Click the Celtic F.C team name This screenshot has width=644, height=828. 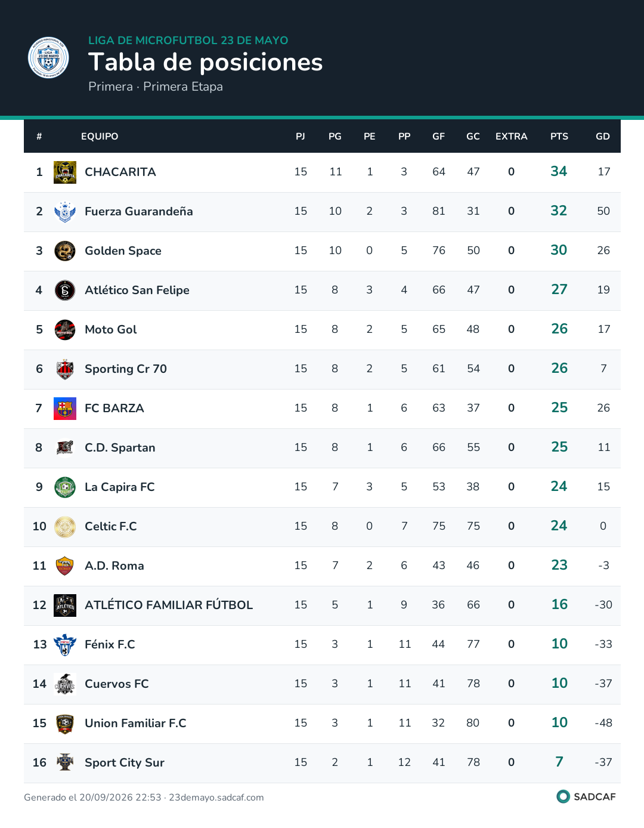(x=111, y=526)
